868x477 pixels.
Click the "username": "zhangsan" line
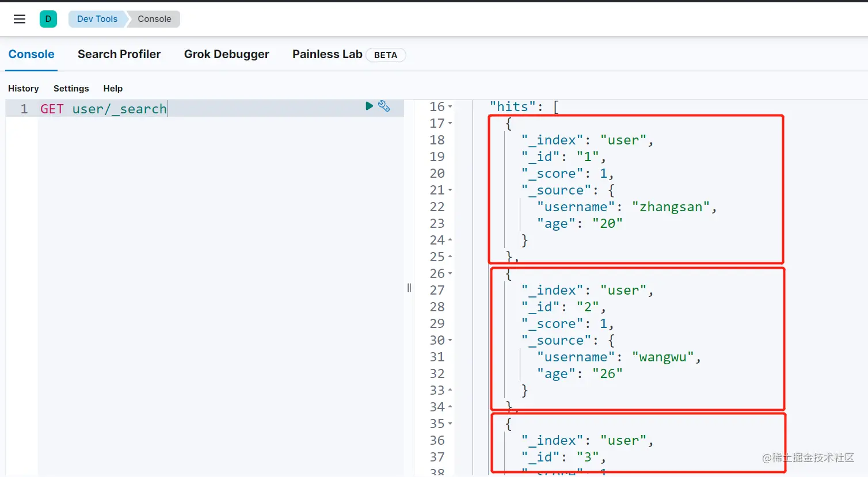pyautogui.click(x=627, y=207)
